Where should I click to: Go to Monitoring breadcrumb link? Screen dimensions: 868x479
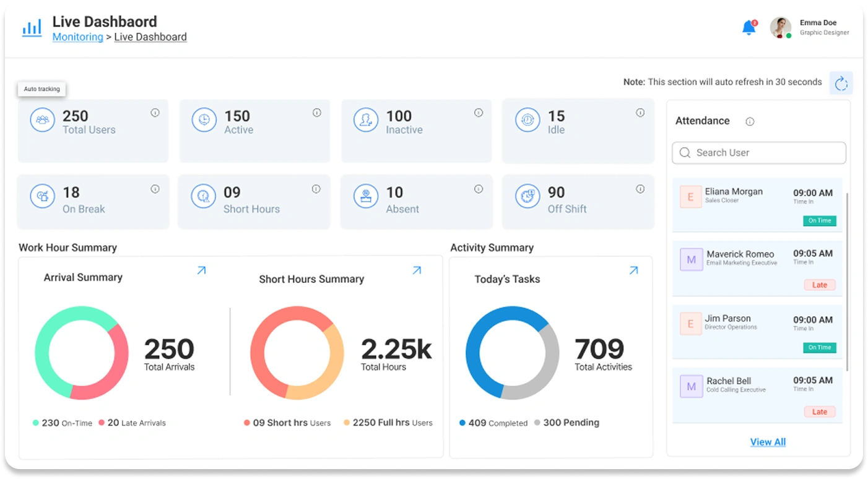coord(77,37)
